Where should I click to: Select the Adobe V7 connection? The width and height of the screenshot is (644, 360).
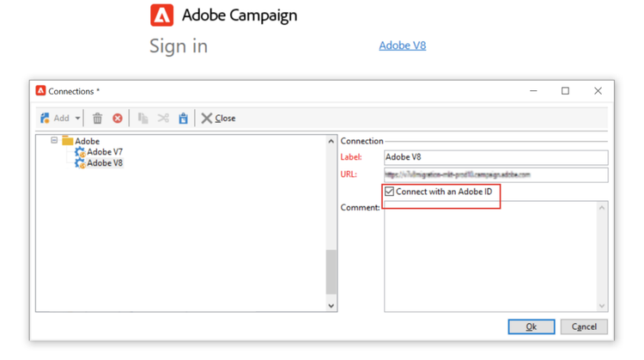coord(104,152)
